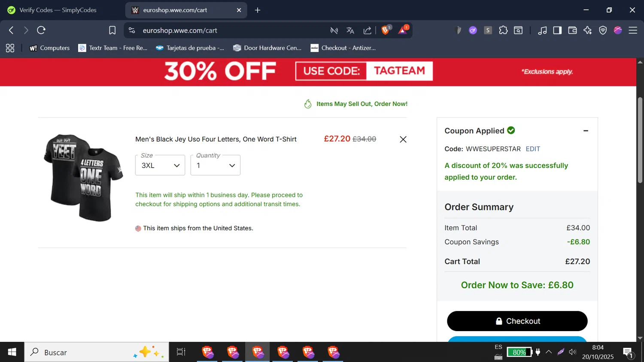Open the Jey Uso T-Shirt product title link

[x=216, y=139]
